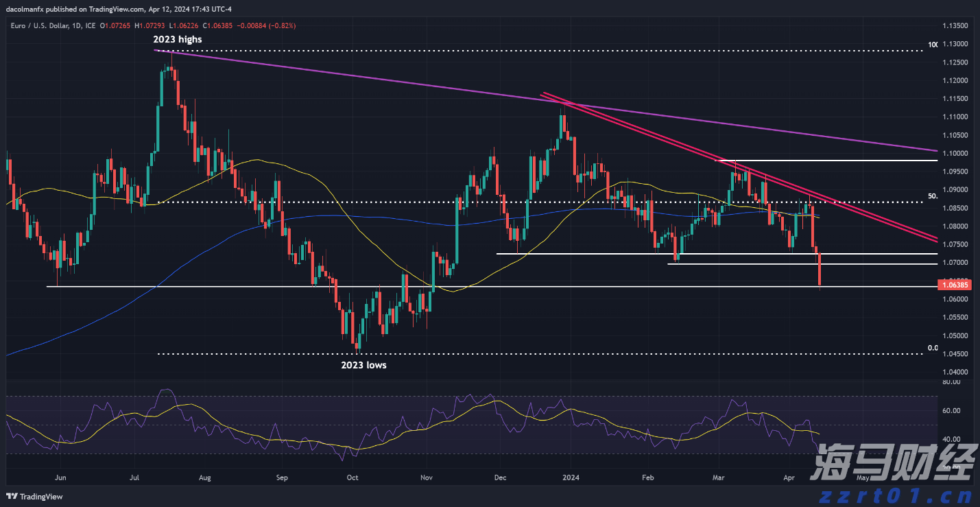Viewport: 980px width, 507px height.
Task: Click the Euro / U.S. Dollar symbol title
Action: 43,25
